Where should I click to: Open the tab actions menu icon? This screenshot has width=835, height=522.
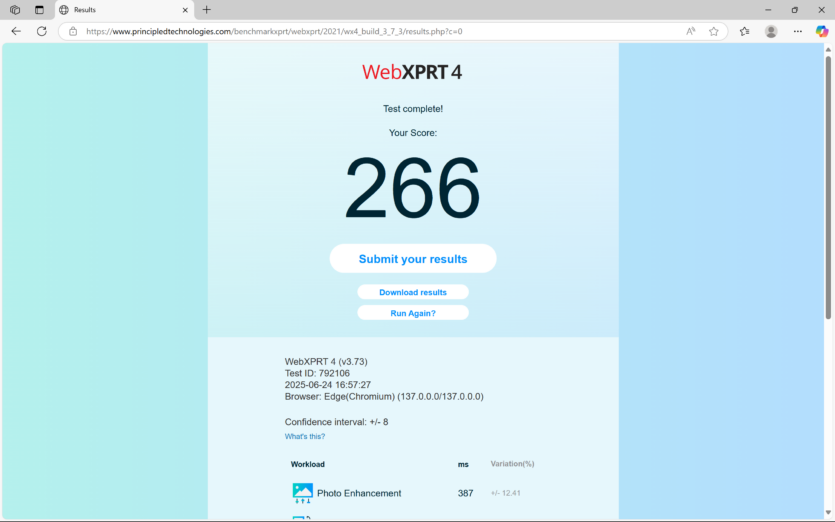39,10
